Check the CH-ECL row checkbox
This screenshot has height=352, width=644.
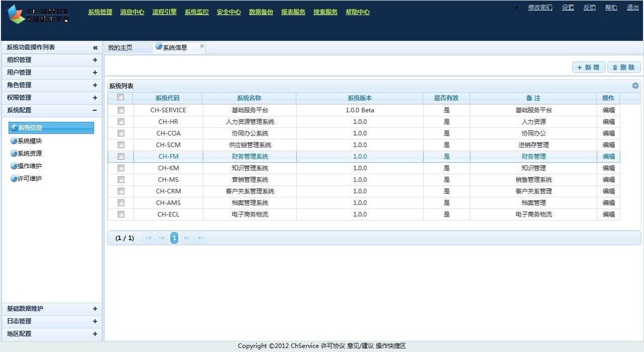coord(121,214)
